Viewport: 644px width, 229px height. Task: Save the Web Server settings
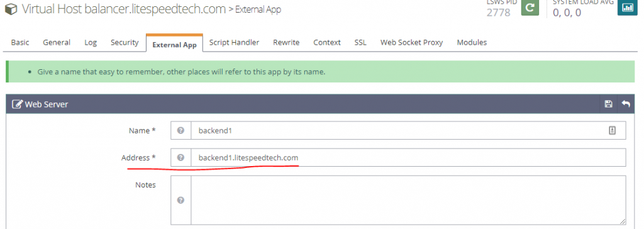(609, 104)
